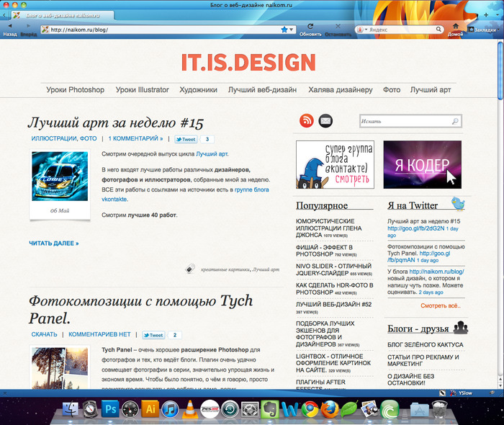Tweet the Лучший арт #15 post
504x425 pixels.
pyautogui.click(x=186, y=139)
